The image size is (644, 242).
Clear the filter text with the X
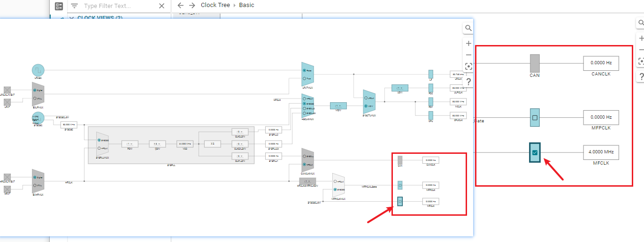pos(162,6)
